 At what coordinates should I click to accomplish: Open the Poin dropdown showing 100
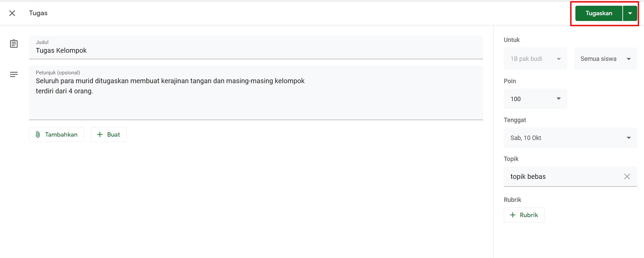pos(535,99)
